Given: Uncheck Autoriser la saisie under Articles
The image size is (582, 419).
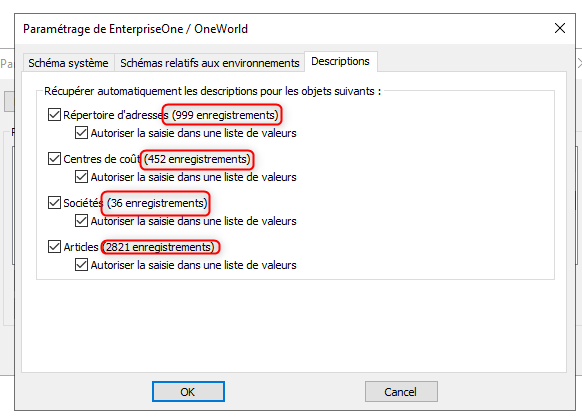Looking at the screenshot, I should [x=81, y=265].
